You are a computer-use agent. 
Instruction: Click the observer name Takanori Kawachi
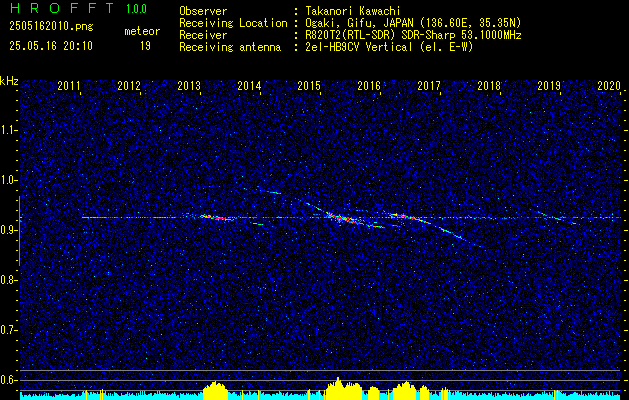(352, 11)
